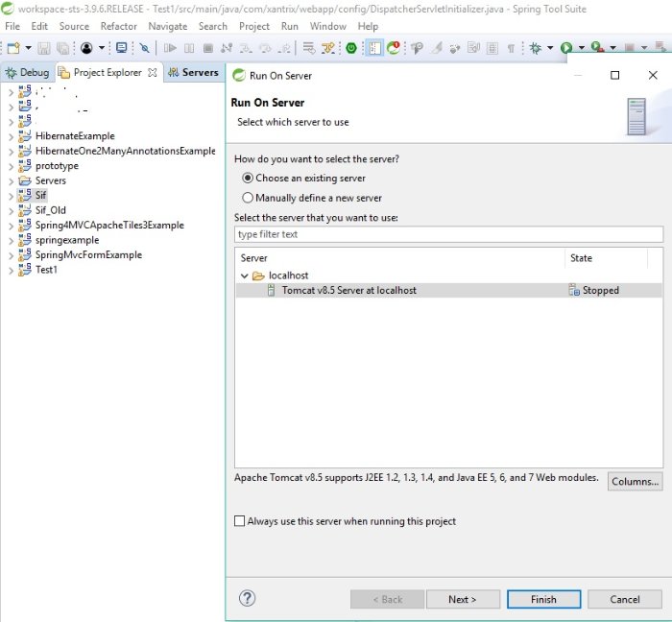Expand the HibernateExample project

pyautogui.click(x=12, y=136)
